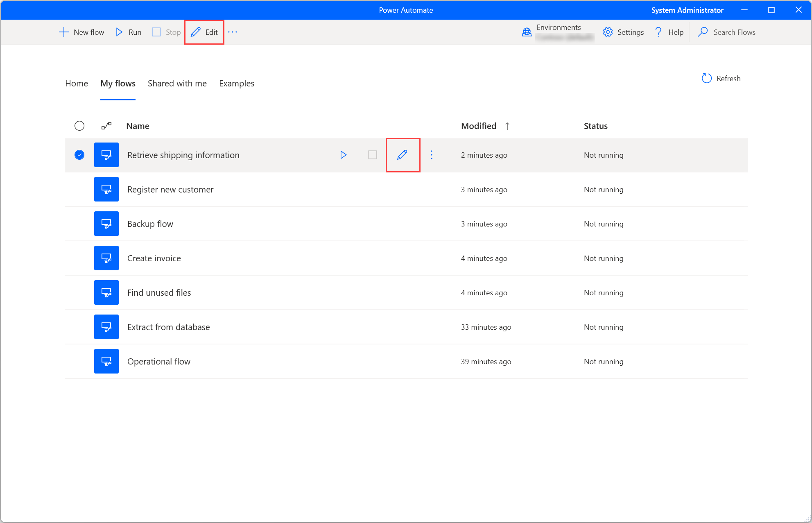The image size is (812, 523).
Task: Click the Stop button in the toolbar
Action: [165, 32]
